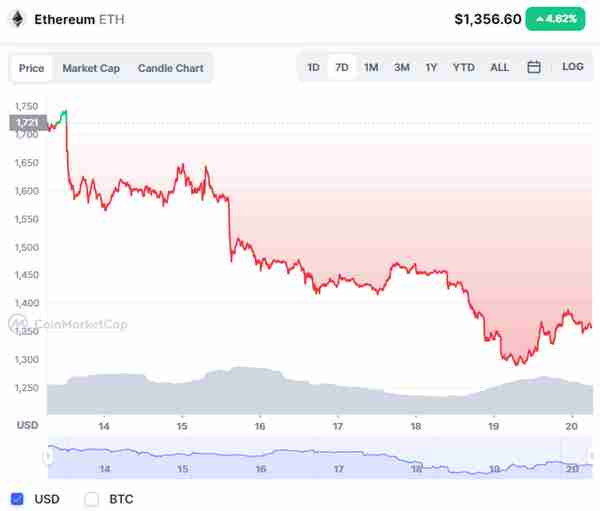Select the 1D time range
This screenshot has width=600, height=511.
pos(313,68)
